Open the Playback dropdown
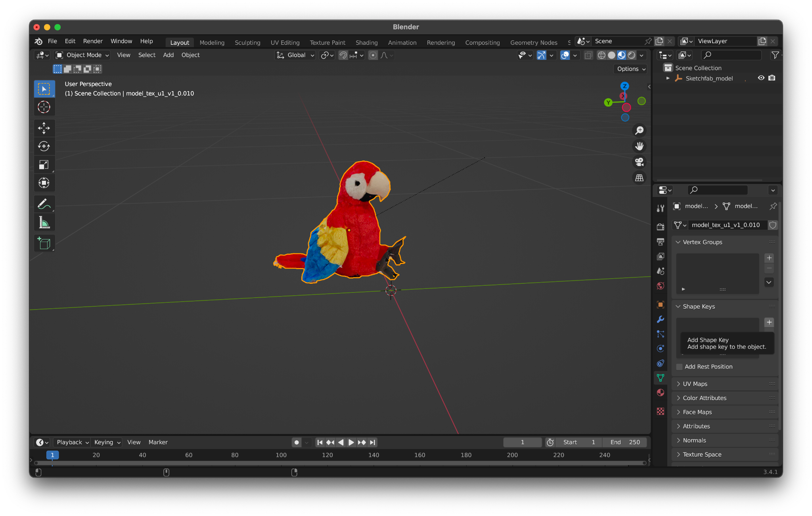This screenshot has width=812, height=516. coord(72,442)
